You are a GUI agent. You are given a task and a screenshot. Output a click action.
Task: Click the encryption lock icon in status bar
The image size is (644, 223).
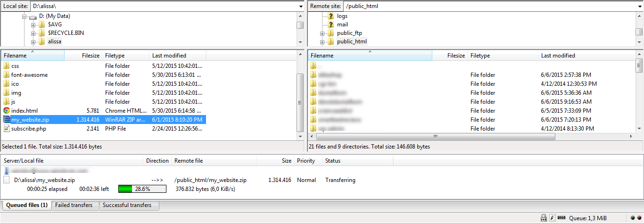[x=543, y=218]
